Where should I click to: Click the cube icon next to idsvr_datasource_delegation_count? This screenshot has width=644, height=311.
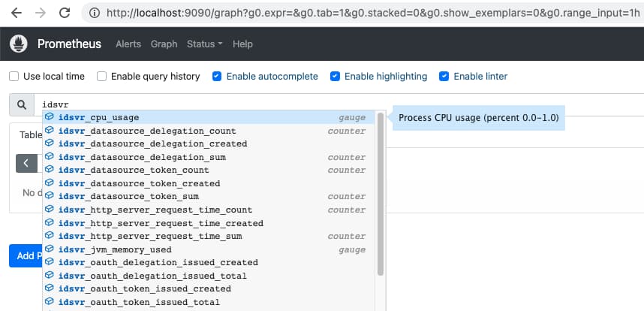pyautogui.click(x=50, y=130)
